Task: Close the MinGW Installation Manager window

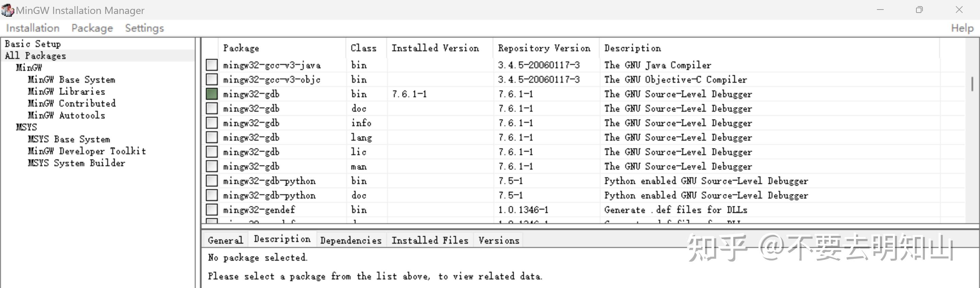Action: point(960,10)
